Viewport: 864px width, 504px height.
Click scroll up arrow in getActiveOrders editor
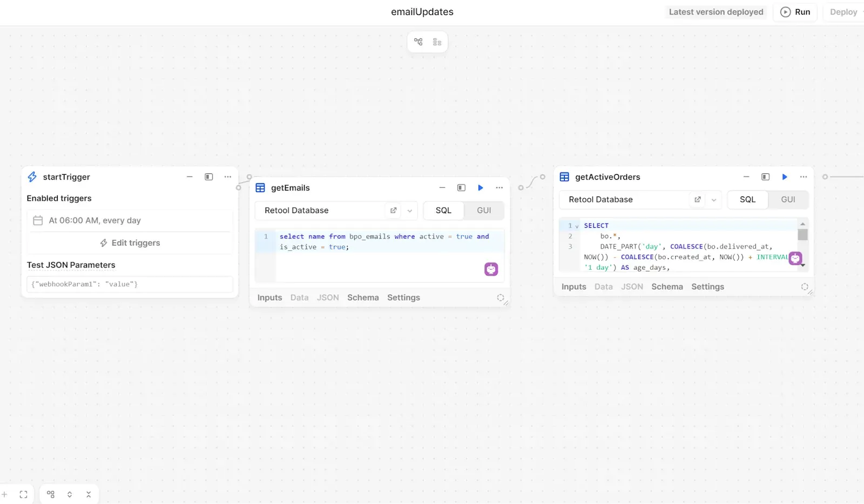point(803,223)
